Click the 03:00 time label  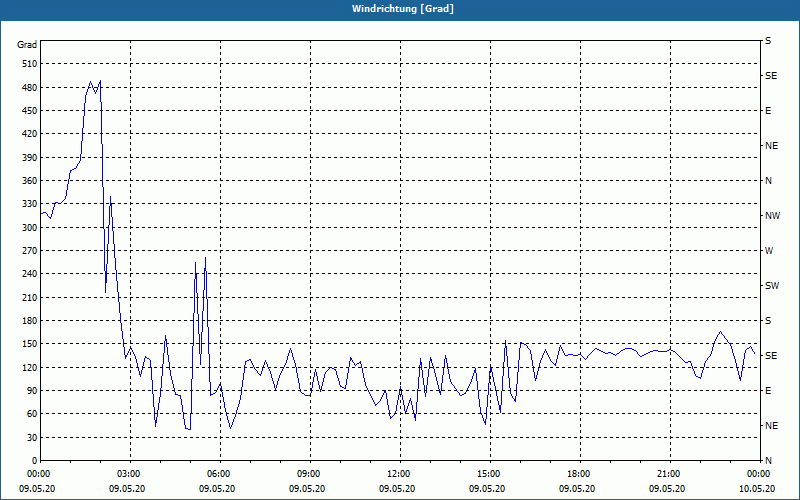(x=131, y=474)
